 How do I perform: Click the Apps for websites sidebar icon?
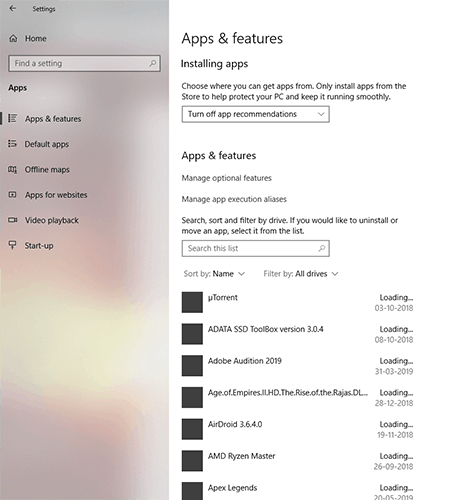(x=12, y=195)
